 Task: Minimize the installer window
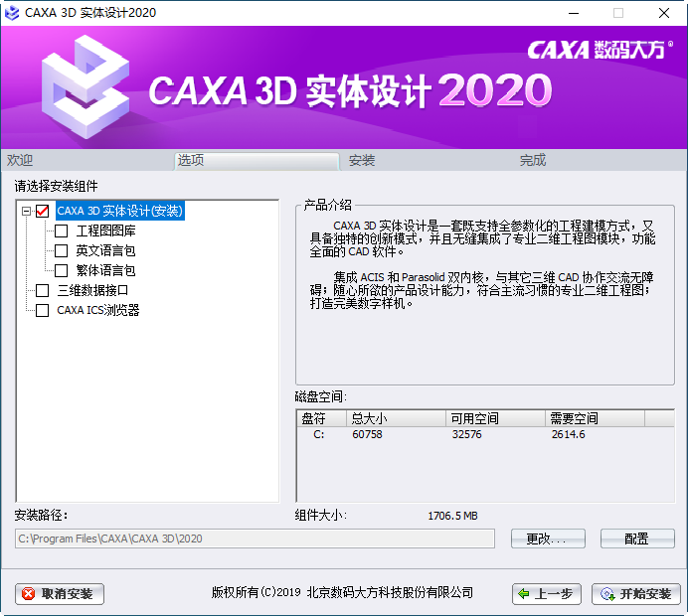574,13
